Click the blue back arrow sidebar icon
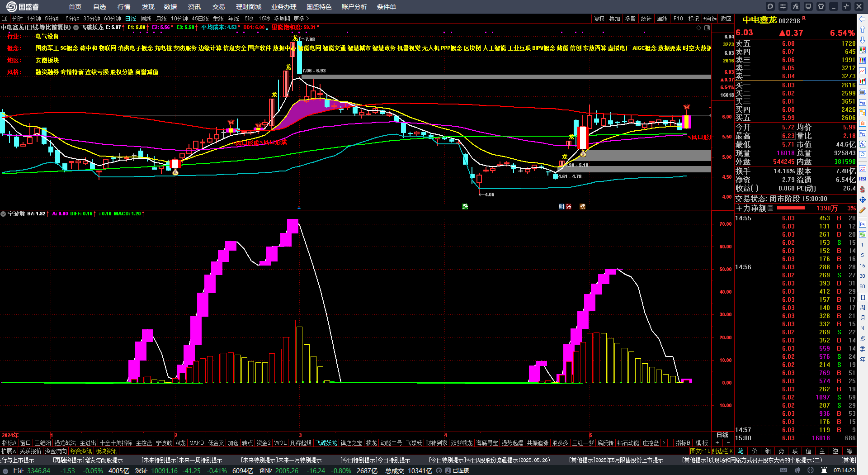 click(863, 19)
